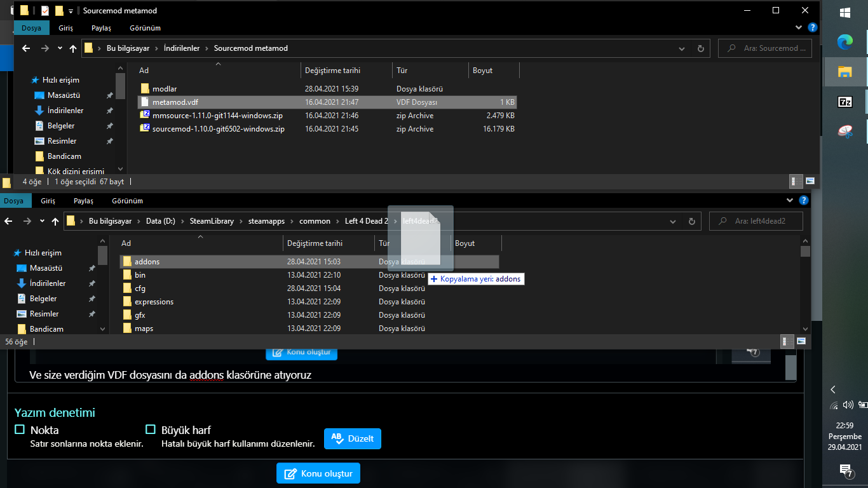Enable the Büyük harf checkbox
Screen dimensions: 868x488
pos(151,430)
